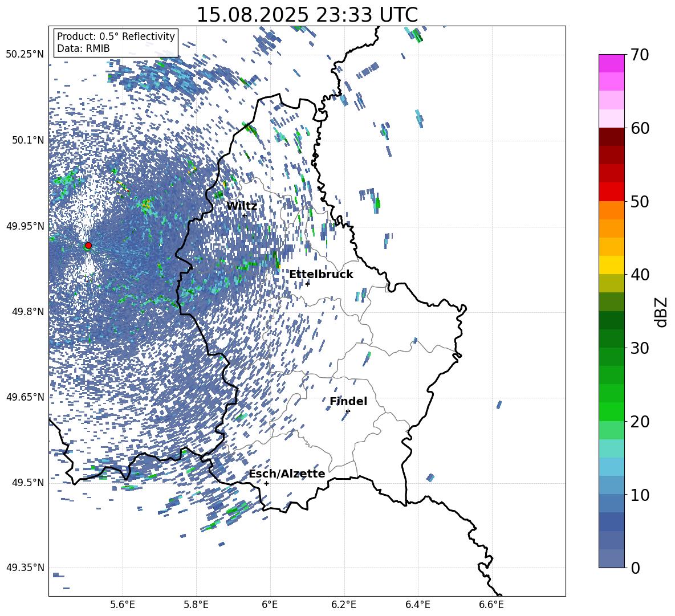Click the Data: RMIB text

click(83, 48)
